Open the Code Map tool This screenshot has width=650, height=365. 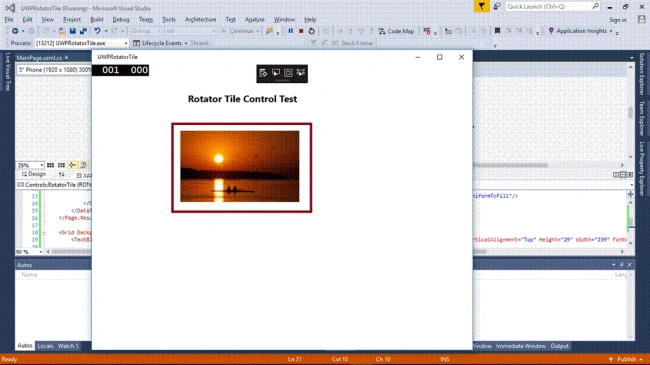tap(396, 31)
